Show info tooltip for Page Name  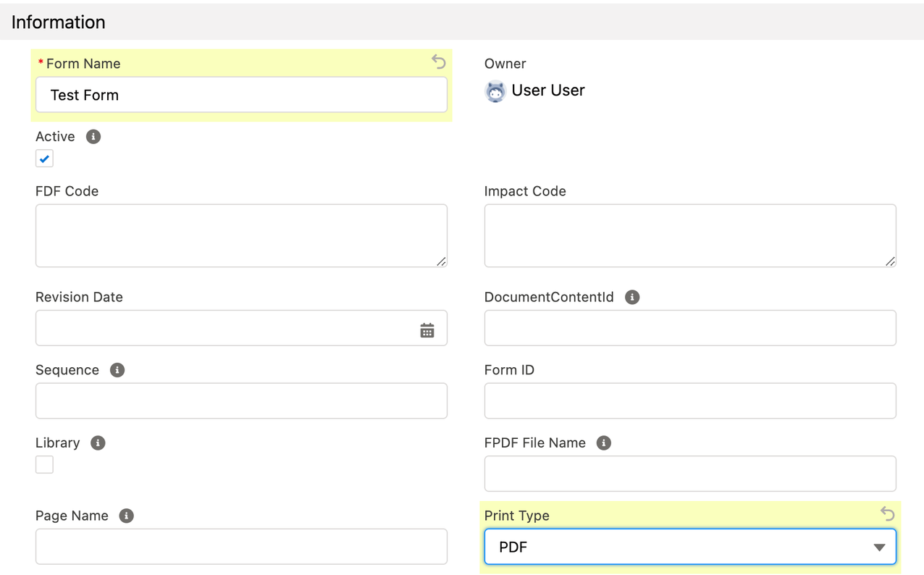click(126, 516)
